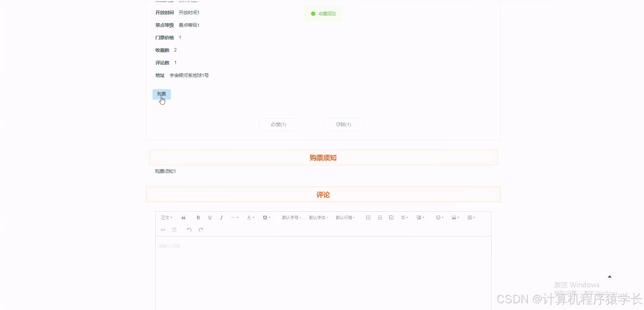The width and height of the screenshot is (644, 310).
Task: Open the 默认字体 font family dropdown
Action: tap(318, 217)
